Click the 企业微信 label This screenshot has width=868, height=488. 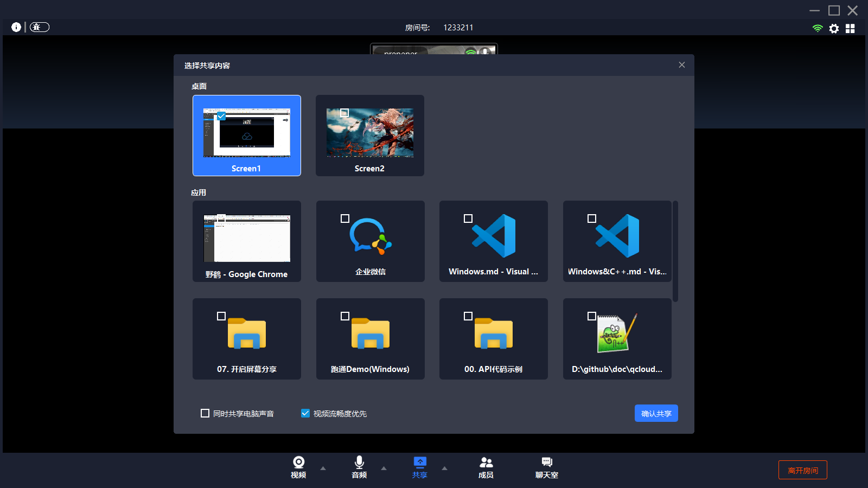(371, 272)
